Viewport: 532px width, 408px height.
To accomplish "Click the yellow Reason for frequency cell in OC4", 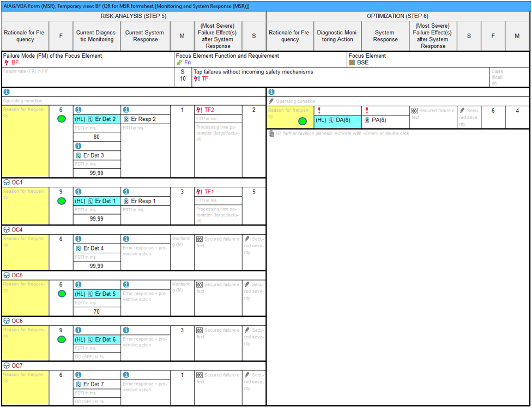I will [x=26, y=252].
